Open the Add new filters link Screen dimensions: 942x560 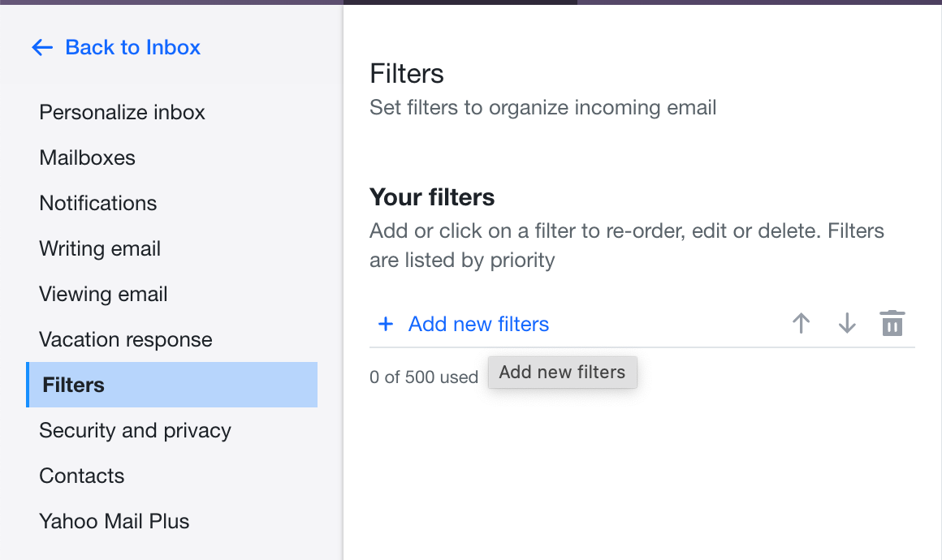pyautogui.click(x=478, y=323)
